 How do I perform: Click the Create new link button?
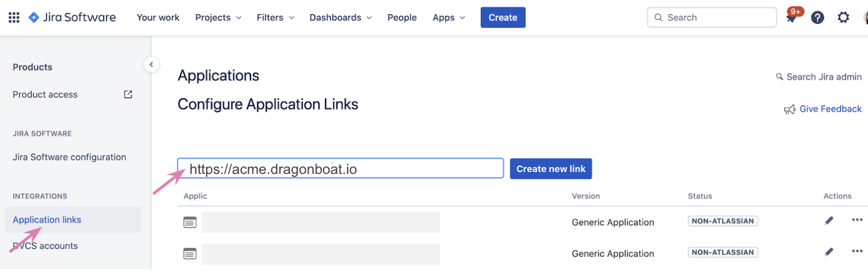(551, 169)
